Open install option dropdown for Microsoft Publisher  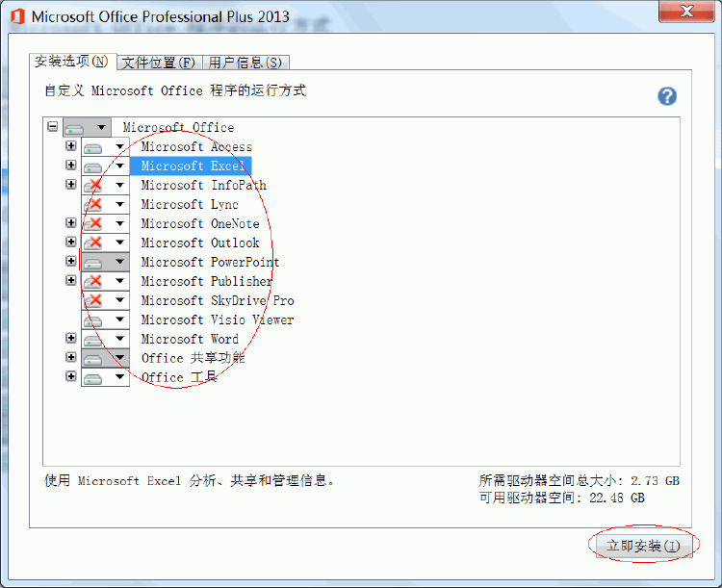[119, 281]
